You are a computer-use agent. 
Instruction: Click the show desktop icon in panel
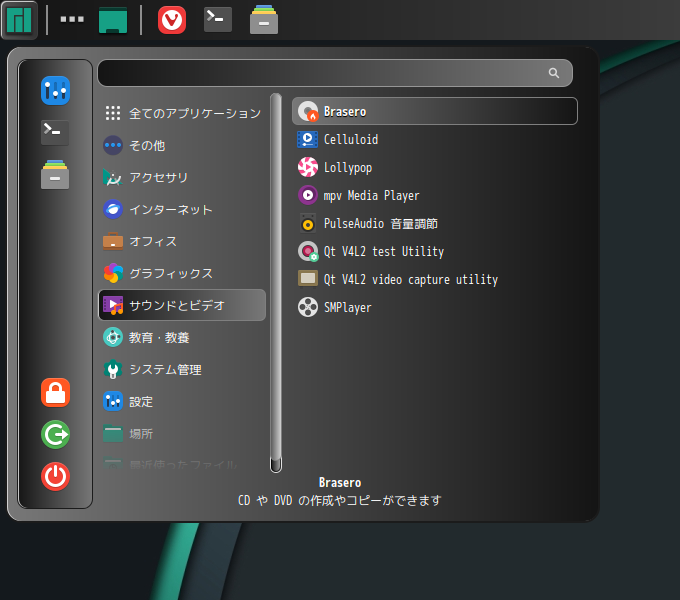(113, 20)
